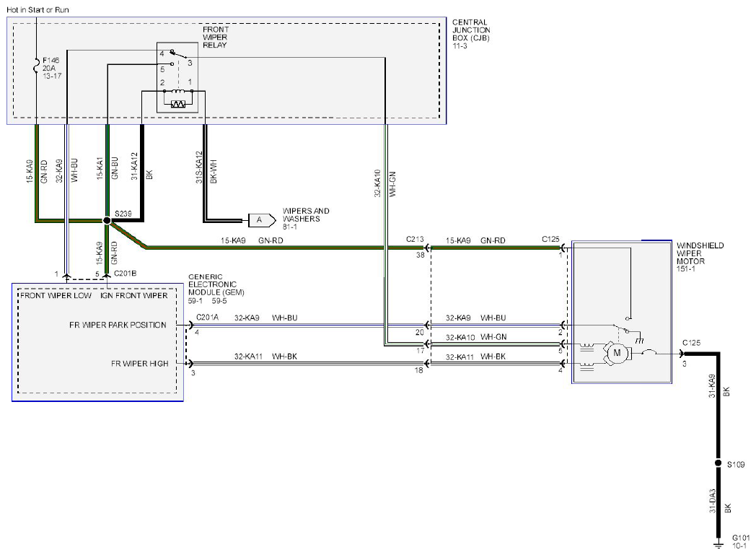Image resolution: width=756 pixels, height=555 pixels.
Task: Click the 'CENTRAL JUNCTION BOX (CJB)' label
Action: (471, 30)
